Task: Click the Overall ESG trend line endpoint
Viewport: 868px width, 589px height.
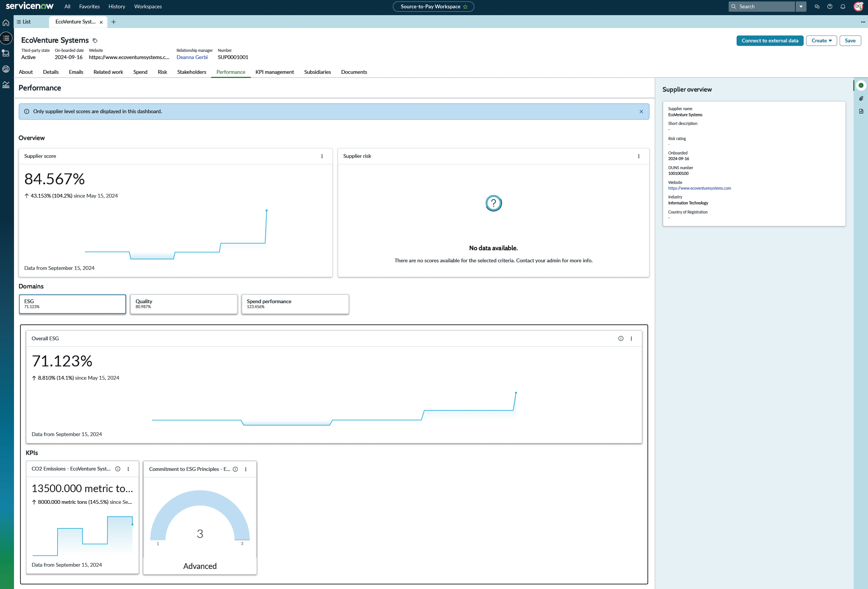Action: point(515,393)
